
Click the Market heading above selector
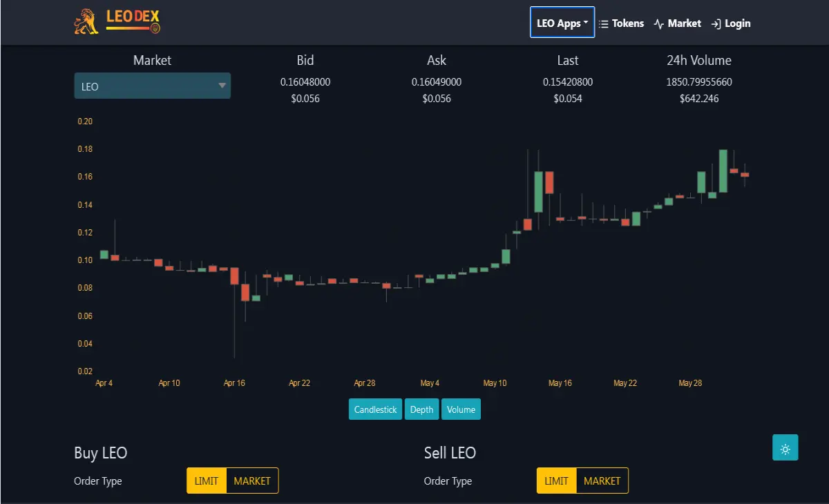click(152, 60)
